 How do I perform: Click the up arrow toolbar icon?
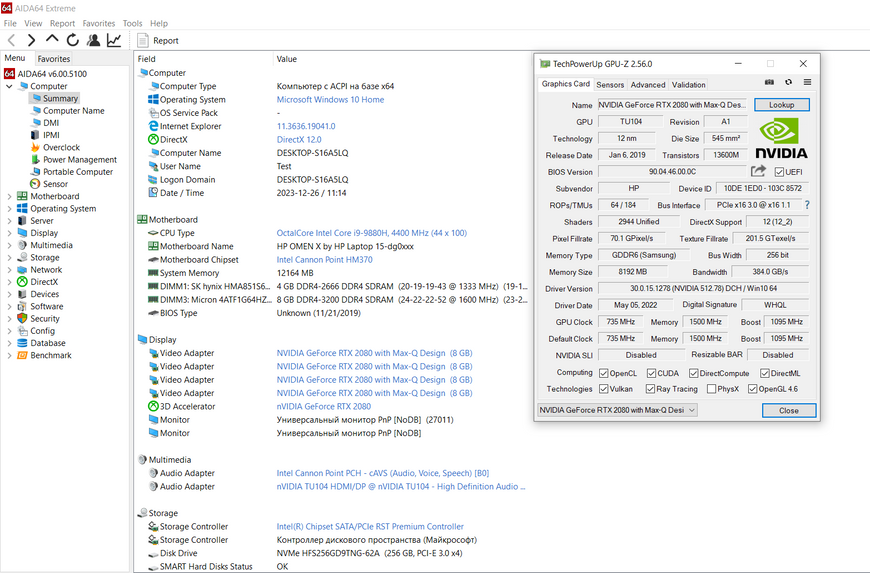click(52, 39)
